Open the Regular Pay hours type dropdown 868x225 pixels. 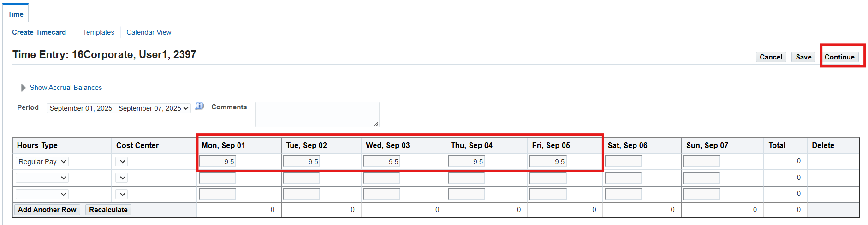click(x=42, y=162)
